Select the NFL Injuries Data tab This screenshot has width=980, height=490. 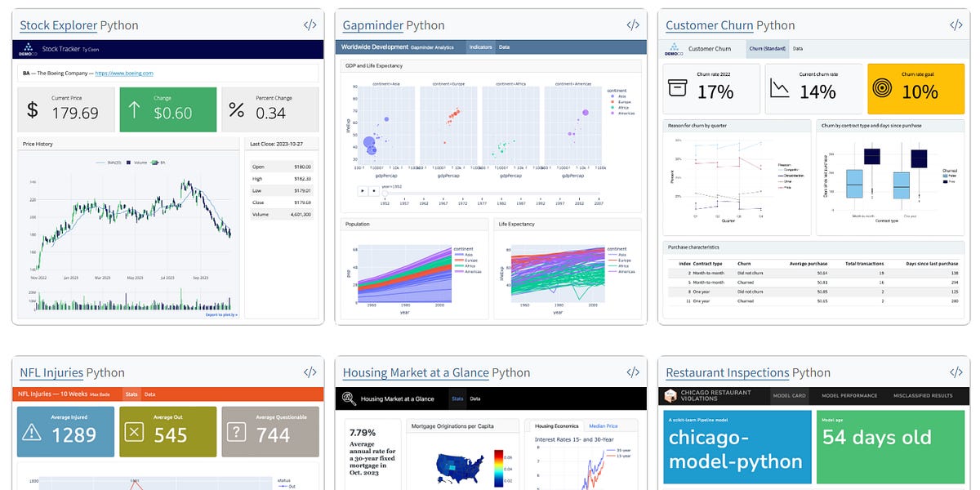[x=149, y=394]
